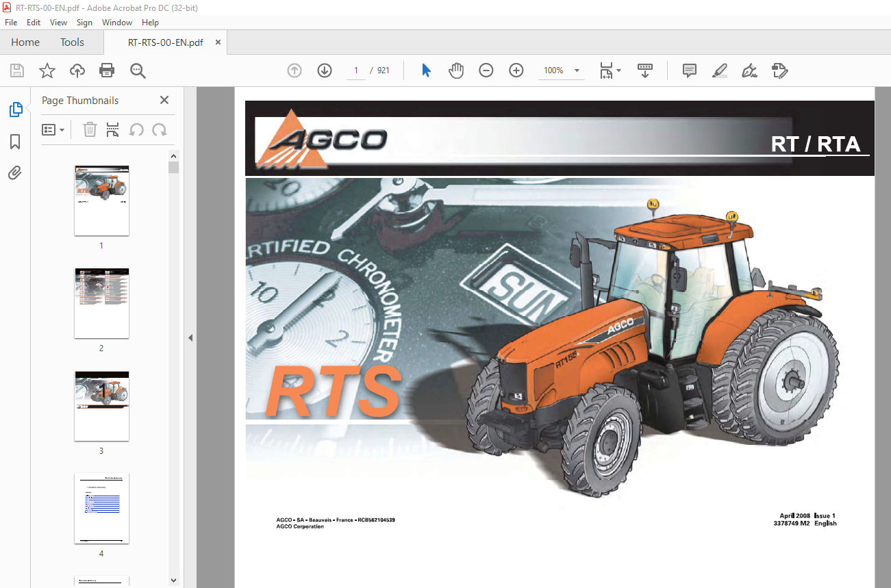
Task: Go to previous page arrow
Action: pos(294,71)
